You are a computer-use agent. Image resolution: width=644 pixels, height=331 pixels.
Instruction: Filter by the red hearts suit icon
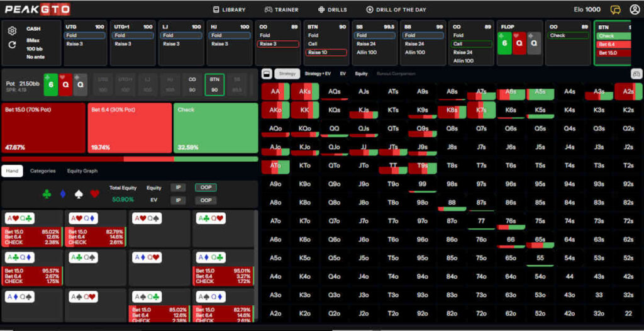(x=94, y=194)
